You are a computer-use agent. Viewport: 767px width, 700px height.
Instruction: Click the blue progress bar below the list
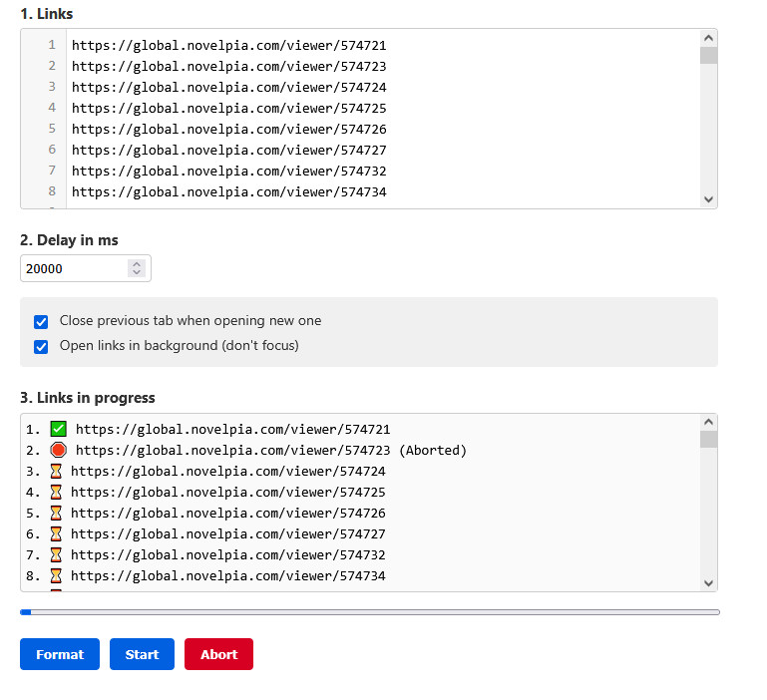pyautogui.click(x=370, y=612)
